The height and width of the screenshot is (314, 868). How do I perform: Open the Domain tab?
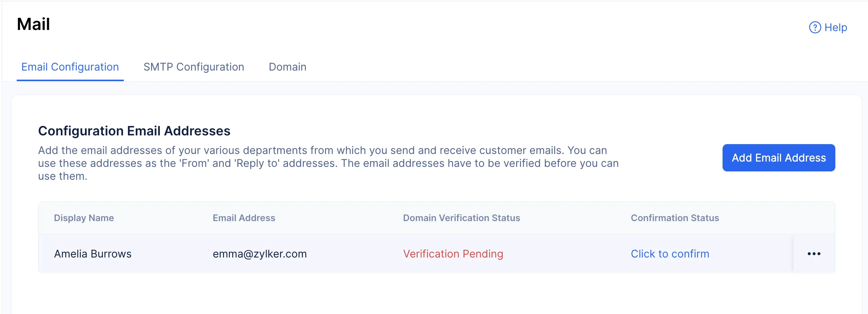coord(287,67)
